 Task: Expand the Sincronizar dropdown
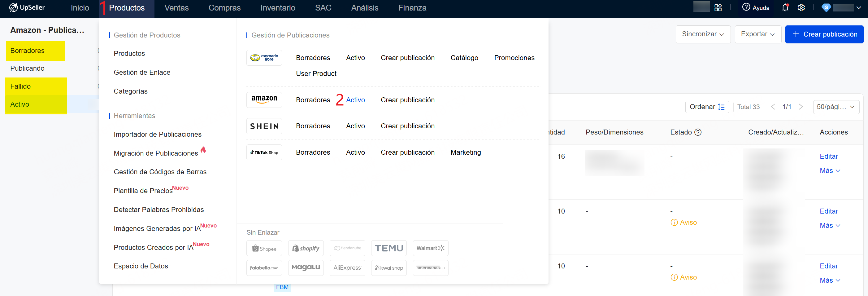(703, 34)
